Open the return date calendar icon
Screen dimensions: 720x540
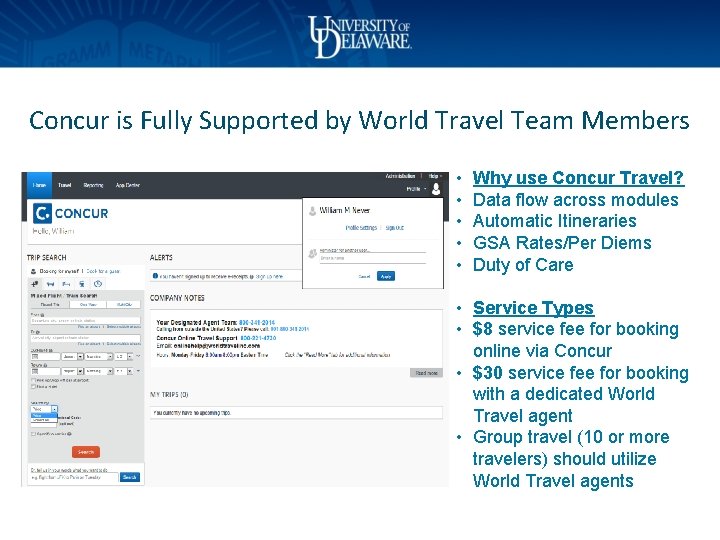point(35,371)
